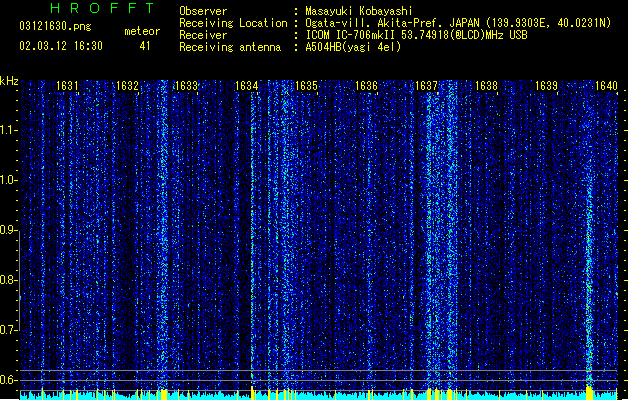Select observer name Masayuki Kobayashi
Image resolution: width=629 pixels, height=400 pixels.
tap(359, 11)
